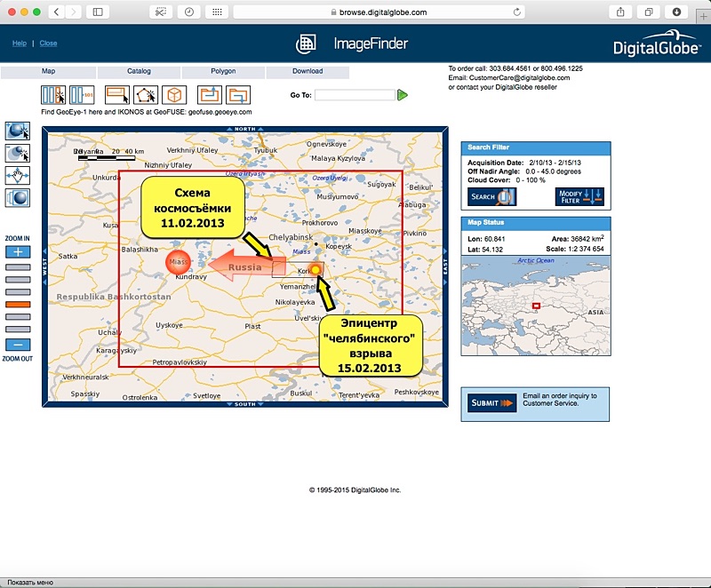Screen dimensions: 711x588
Task: Click the grid dots toolbar icon
Action: [x=217, y=12]
